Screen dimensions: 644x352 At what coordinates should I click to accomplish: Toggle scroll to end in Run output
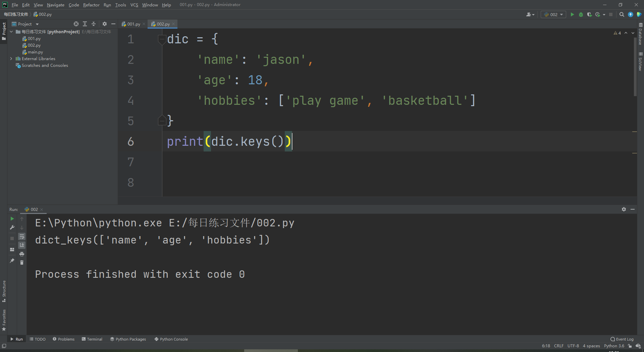coord(22,245)
